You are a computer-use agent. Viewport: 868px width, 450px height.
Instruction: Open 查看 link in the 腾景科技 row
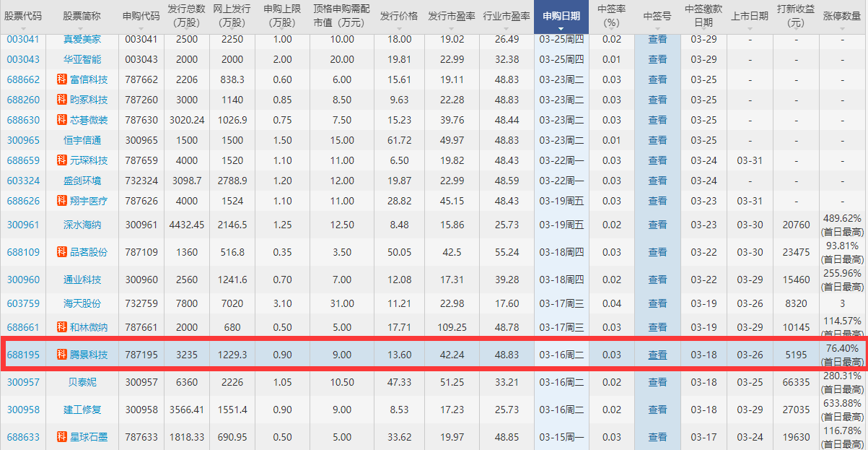click(657, 355)
